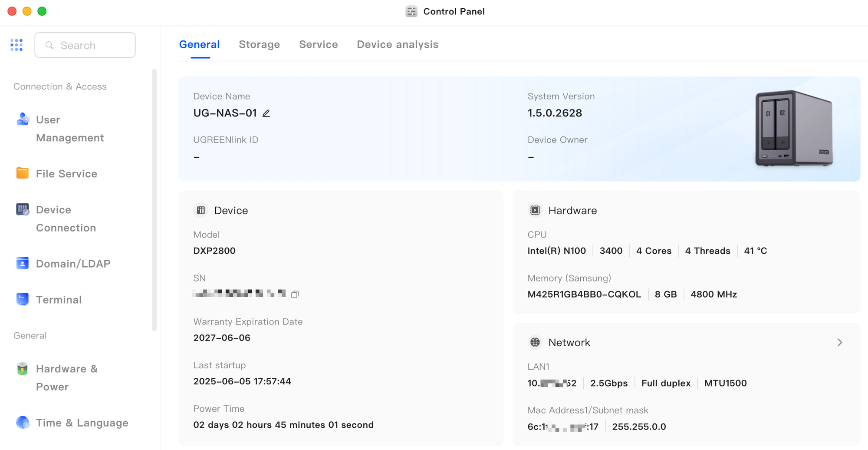868x450 pixels.
Task: Click the File Service folder icon
Action: pyautogui.click(x=23, y=173)
